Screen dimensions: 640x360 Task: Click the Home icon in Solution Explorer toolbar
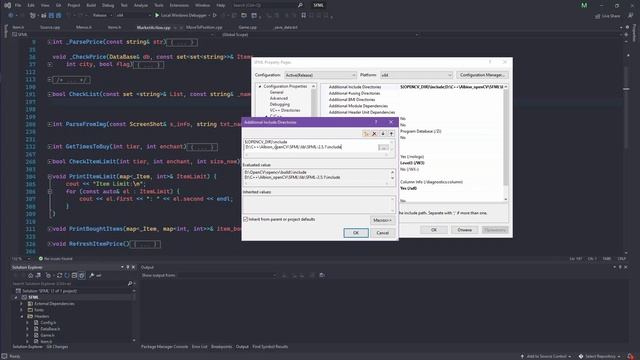pyautogui.click(x=31, y=276)
